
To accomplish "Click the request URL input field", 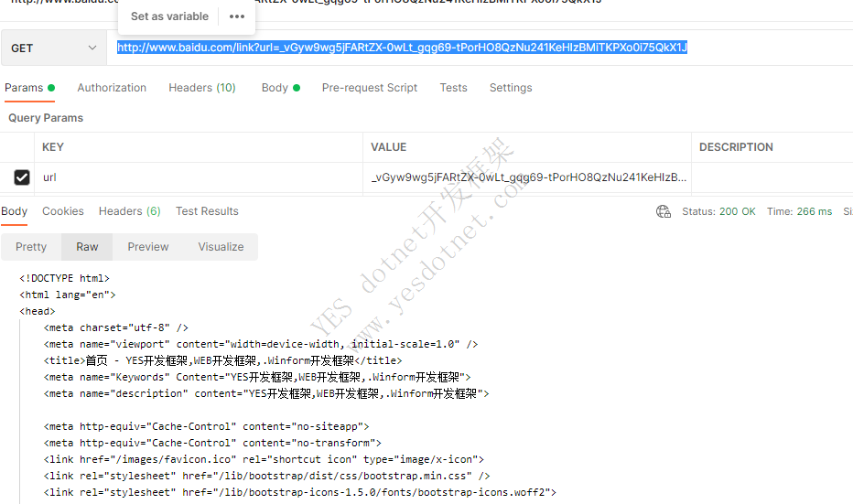I will [480, 48].
